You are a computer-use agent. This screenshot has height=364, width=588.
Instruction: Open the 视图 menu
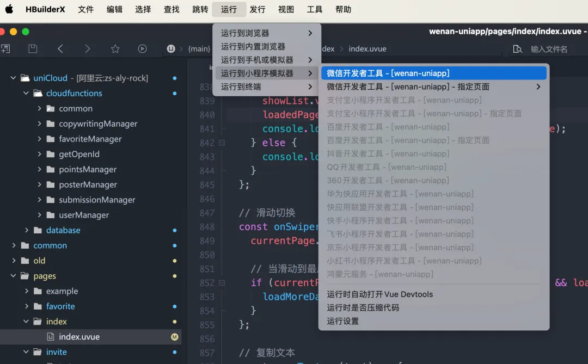286,9
